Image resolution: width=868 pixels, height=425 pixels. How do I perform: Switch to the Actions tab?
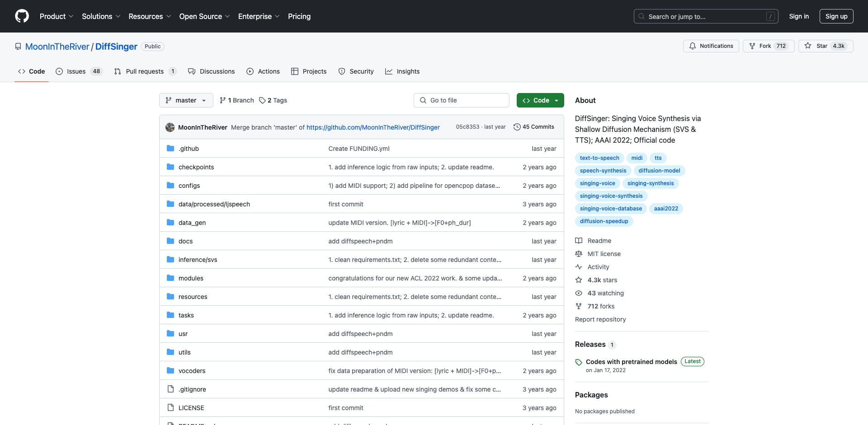(263, 71)
